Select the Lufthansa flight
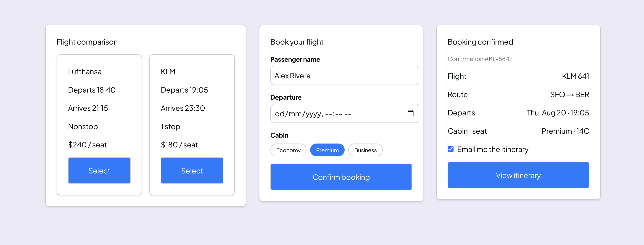Image resolution: width=644 pixels, height=245 pixels. [x=99, y=170]
